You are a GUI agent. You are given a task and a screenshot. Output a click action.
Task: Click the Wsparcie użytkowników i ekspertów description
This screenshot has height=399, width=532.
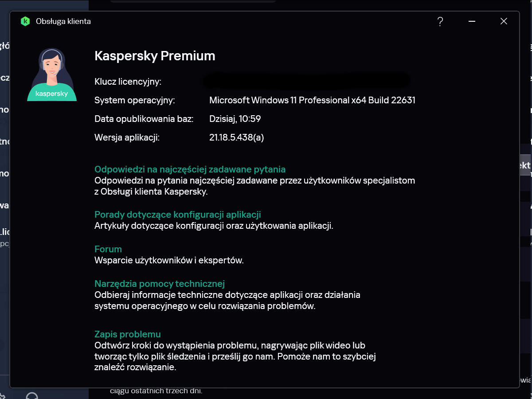pyautogui.click(x=169, y=260)
